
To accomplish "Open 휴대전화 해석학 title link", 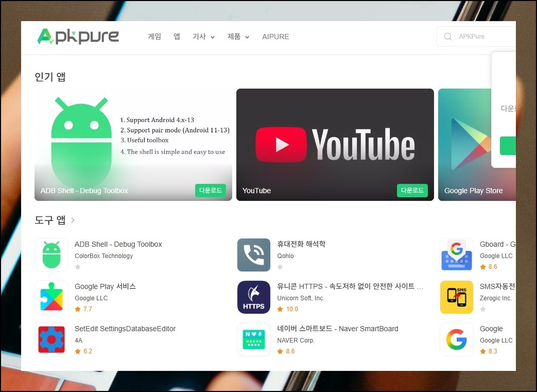I will point(301,244).
